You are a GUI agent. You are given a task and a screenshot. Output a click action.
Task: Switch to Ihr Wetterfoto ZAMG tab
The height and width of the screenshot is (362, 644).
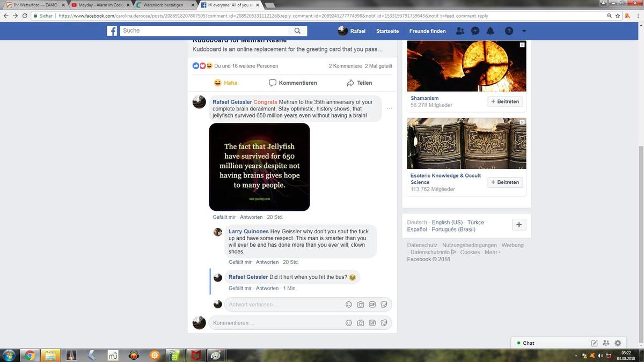[35, 5]
